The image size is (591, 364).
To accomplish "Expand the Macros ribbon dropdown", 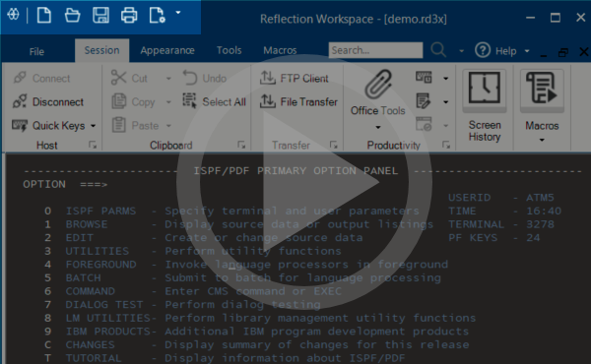I will pos(542,140).
